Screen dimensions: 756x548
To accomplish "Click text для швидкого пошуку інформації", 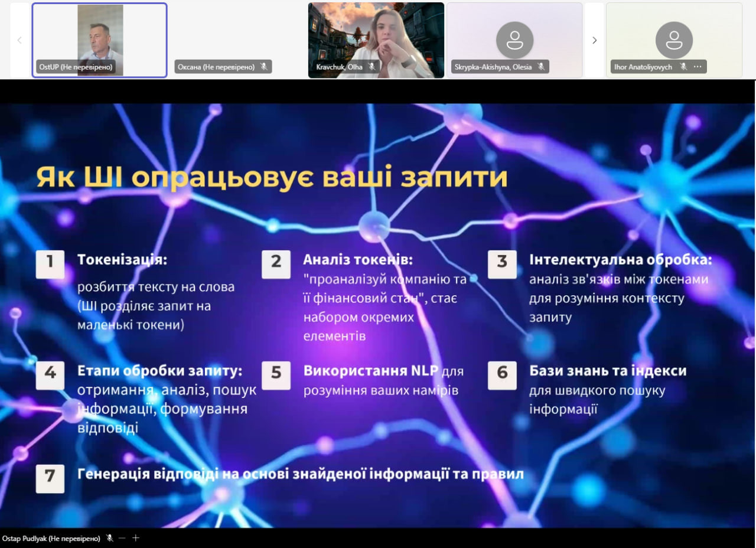I will point(597,400).
